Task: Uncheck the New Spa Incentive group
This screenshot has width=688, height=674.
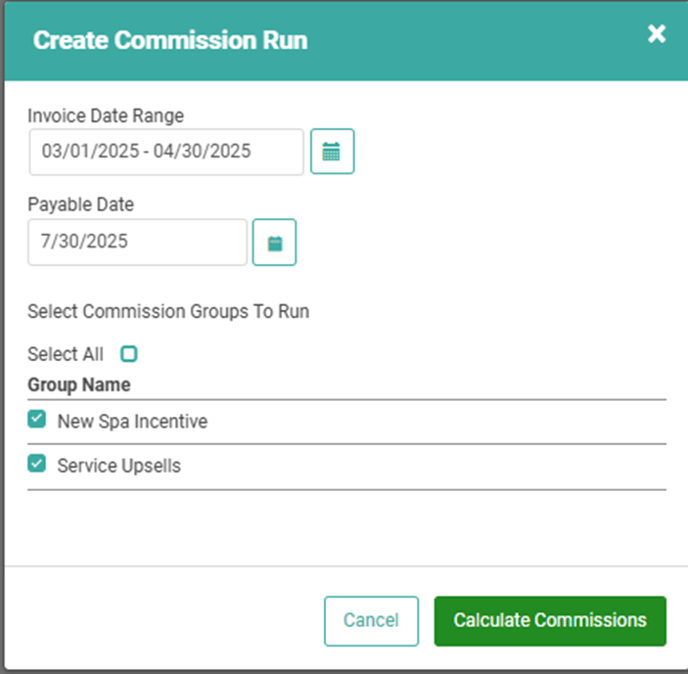Action: click(36, 419)
